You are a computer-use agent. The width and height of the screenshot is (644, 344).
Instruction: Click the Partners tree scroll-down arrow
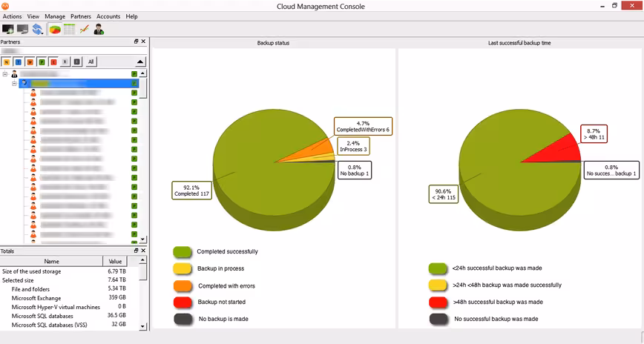coord(142,239)
